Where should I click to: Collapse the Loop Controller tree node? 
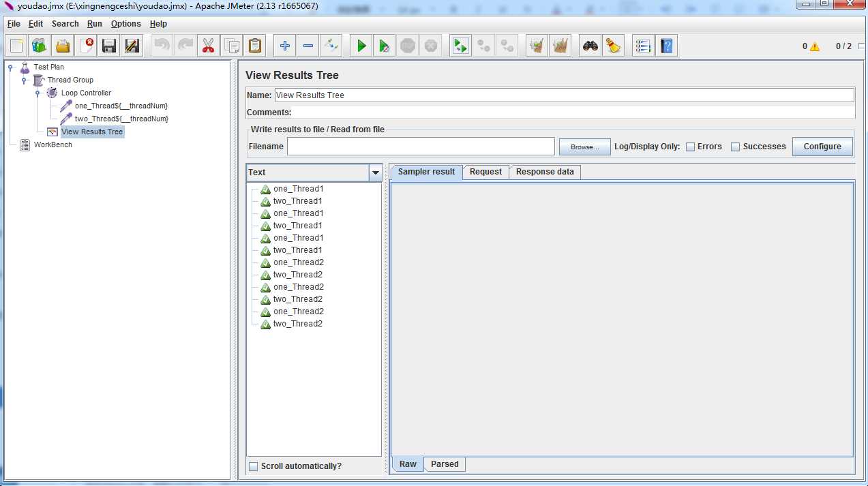click(x=38, y=93)
